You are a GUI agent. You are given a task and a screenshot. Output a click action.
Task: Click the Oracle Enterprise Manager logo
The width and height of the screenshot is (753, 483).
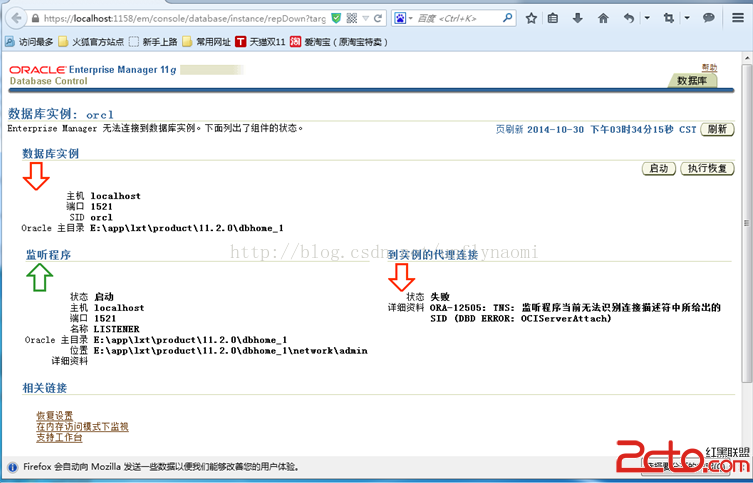[93, 70]
